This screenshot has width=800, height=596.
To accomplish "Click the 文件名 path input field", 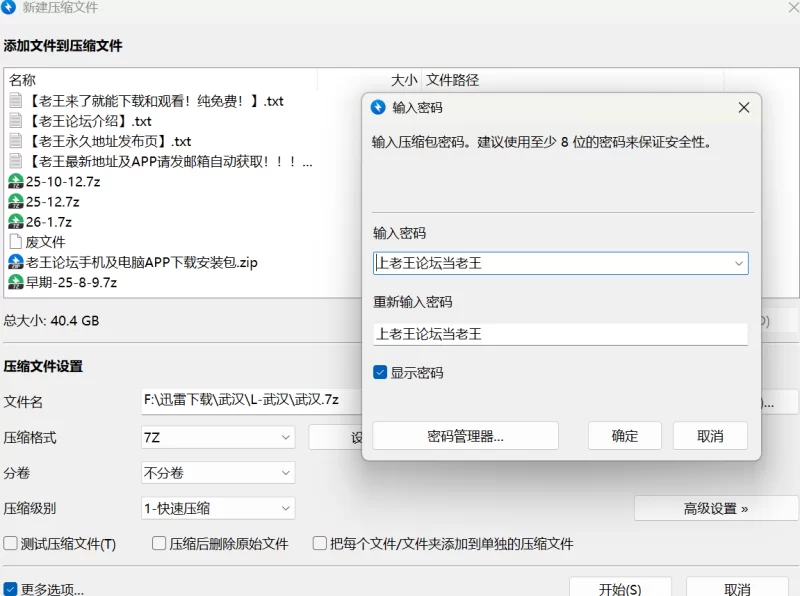I will point(251,400).
